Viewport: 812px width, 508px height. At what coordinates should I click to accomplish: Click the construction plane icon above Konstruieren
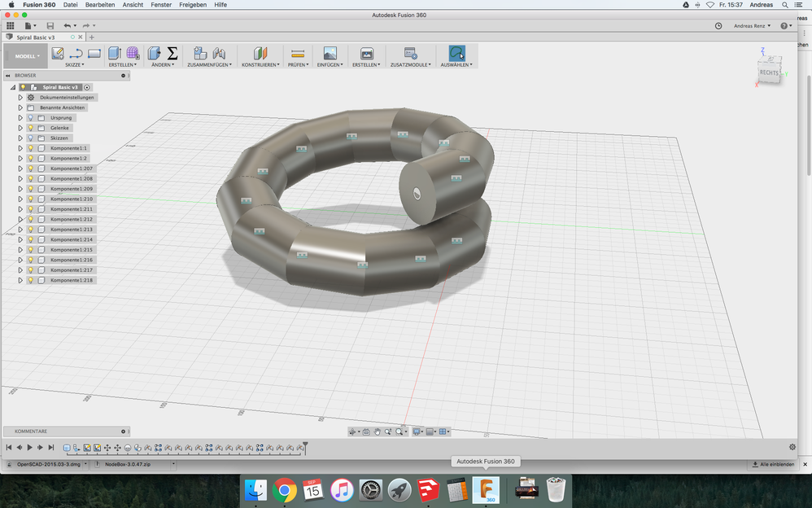coord(260,53)
